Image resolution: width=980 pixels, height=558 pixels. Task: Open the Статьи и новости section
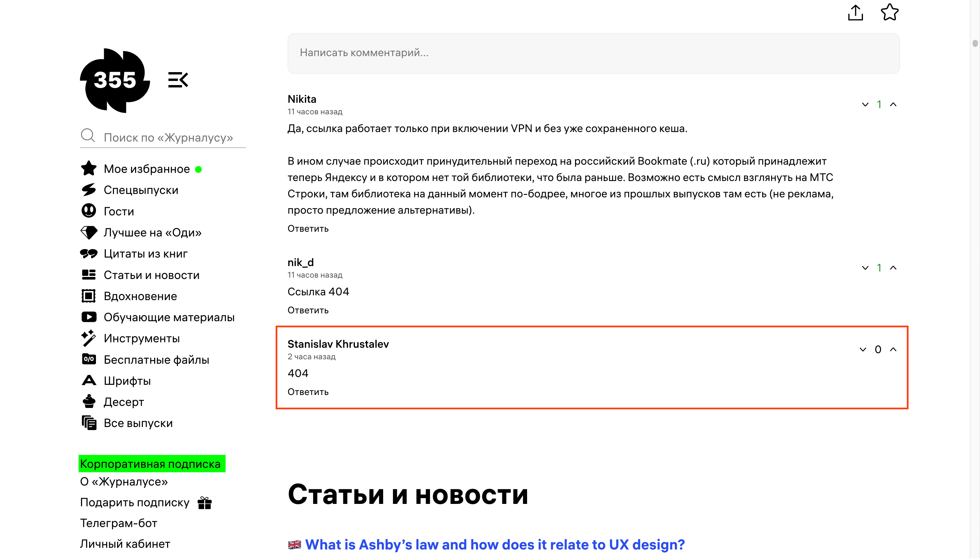(152, 275)
